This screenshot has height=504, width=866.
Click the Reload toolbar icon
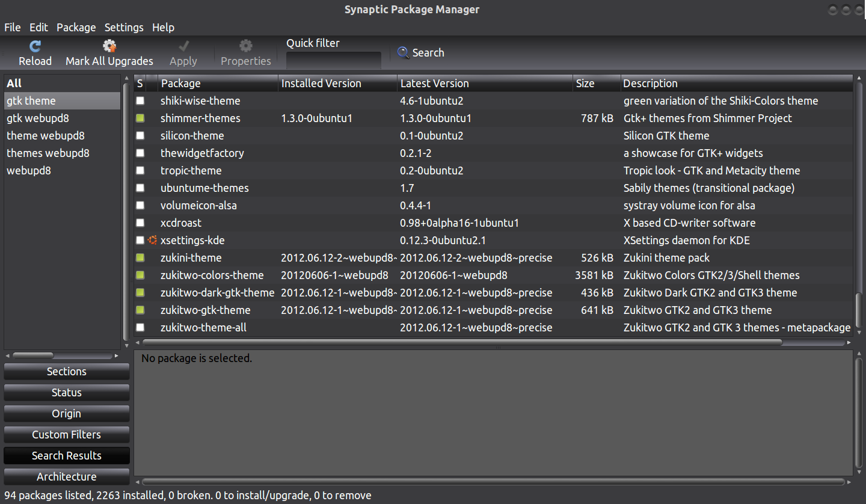point(35,46)
